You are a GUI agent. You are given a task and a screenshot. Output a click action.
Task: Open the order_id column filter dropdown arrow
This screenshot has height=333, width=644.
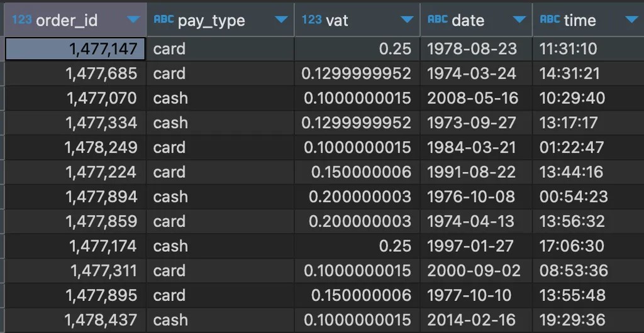pyautogui.click(x=133, y=19)
